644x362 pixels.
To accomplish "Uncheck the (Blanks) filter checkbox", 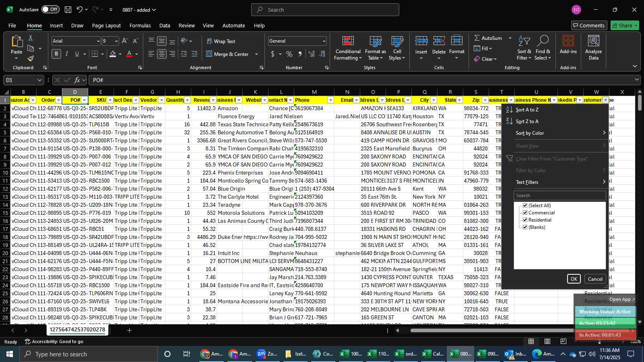I will coord(525,227).
